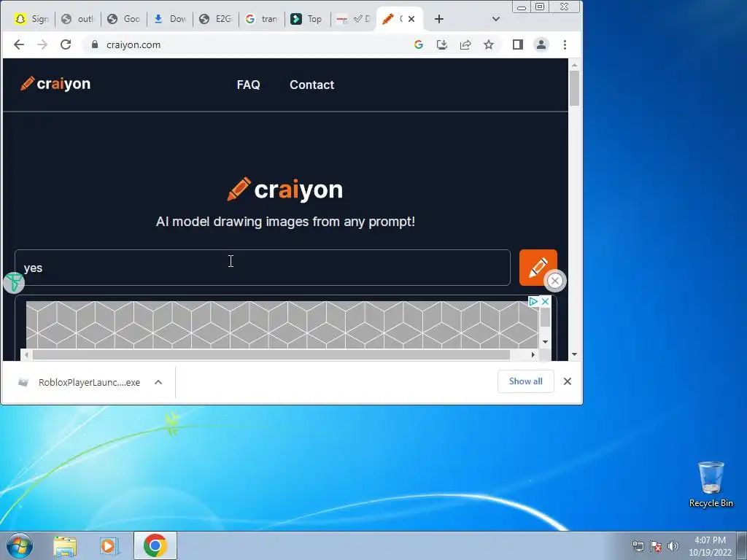
Task: Click the Google icon in the address bar
Action: (x=419, y=44)
